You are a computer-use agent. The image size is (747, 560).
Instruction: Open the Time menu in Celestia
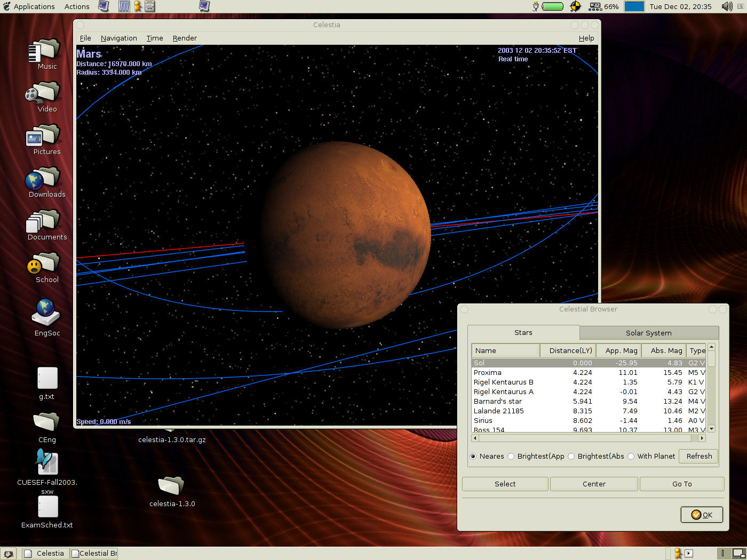point(155,38)
